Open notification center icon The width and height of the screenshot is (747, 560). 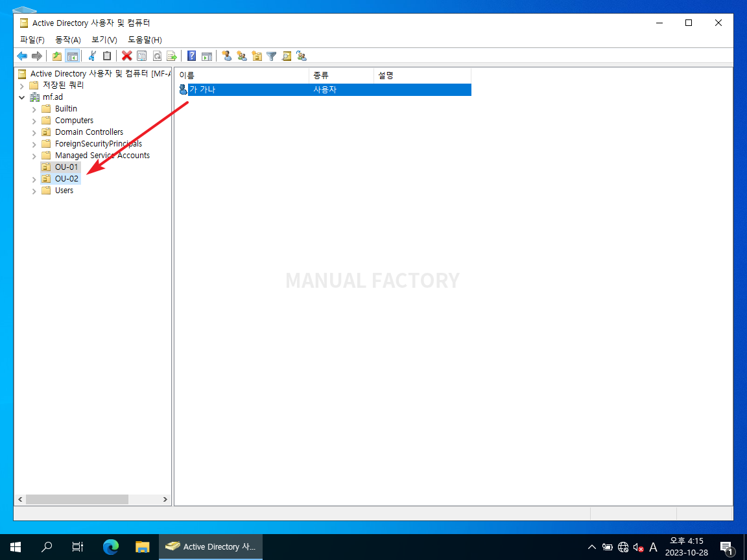click(x=726, y=548)
